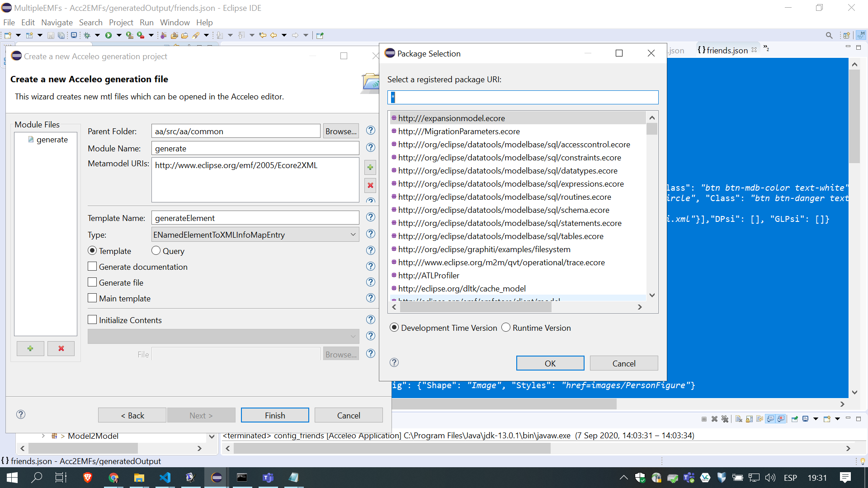The height and width of the screenshot is (488, 868).
Task: Click red X under Module Files list
Action: pos(61,348)
